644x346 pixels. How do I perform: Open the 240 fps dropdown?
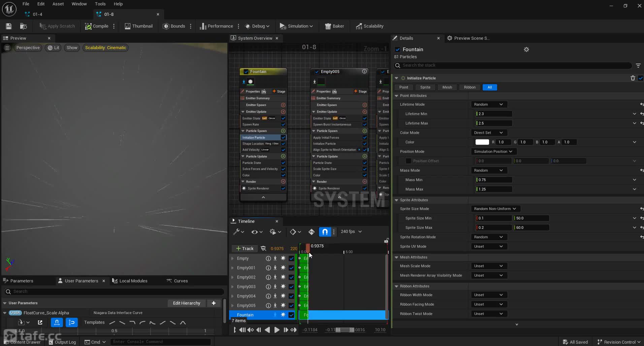pyautogui.click(x=351, y=232)
